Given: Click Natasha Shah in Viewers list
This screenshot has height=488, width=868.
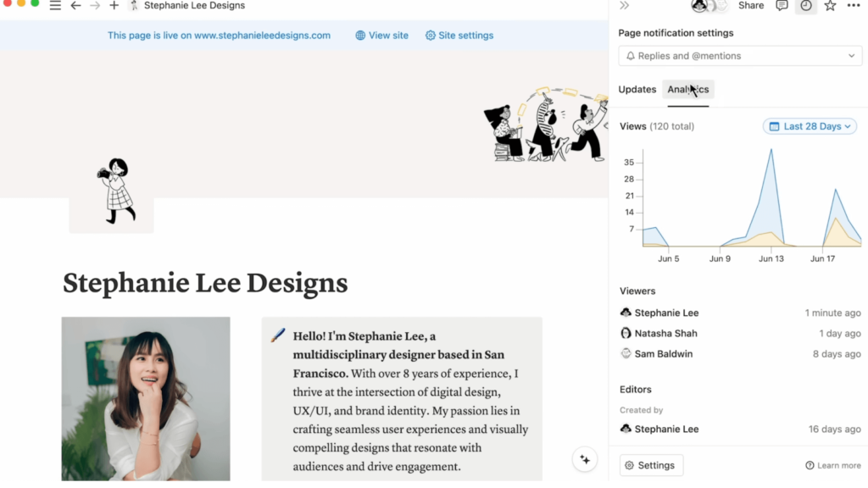Looking at the screenshot, I should click(665, 334).
